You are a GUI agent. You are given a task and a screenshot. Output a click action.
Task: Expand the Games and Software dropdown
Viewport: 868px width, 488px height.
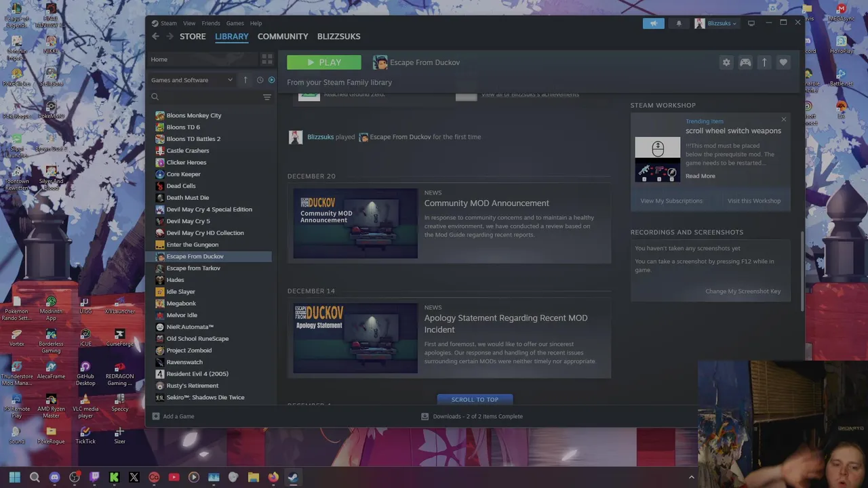click(x=192, y=80)
